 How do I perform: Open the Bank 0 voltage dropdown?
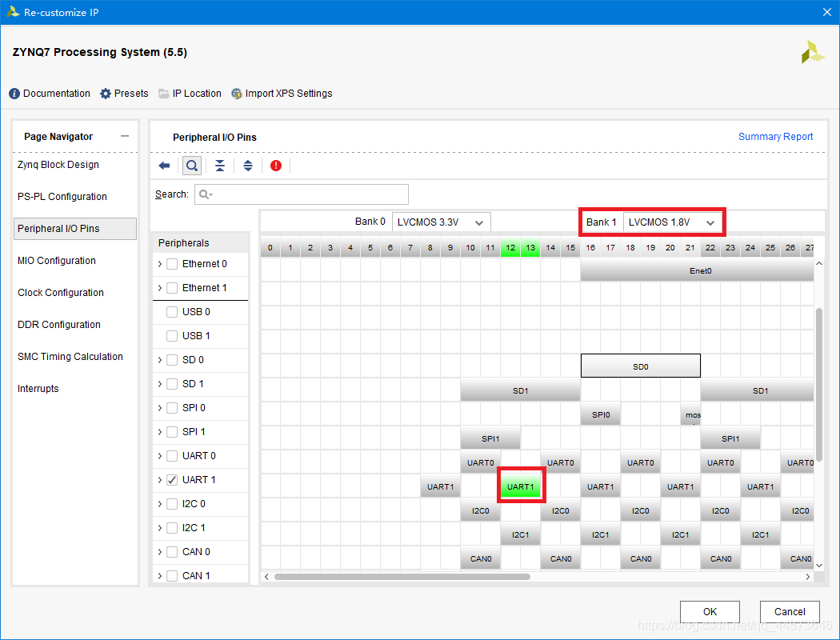[442, 222]
